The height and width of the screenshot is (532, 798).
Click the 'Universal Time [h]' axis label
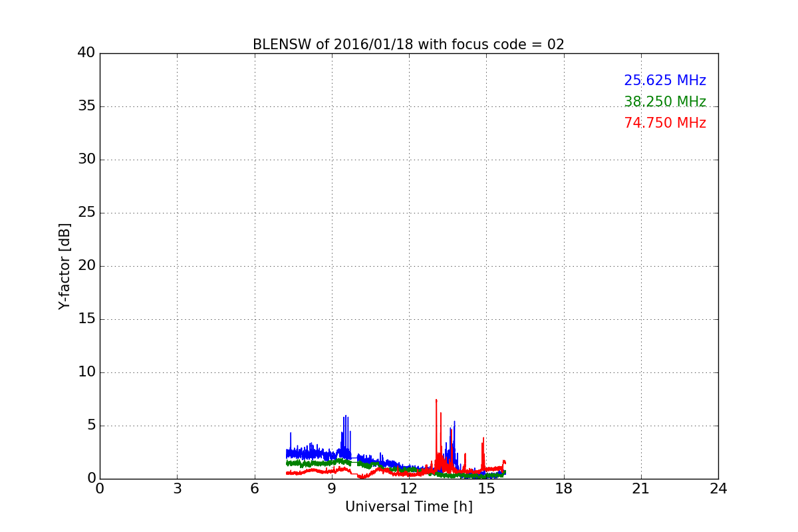click(x=409, y=507)
